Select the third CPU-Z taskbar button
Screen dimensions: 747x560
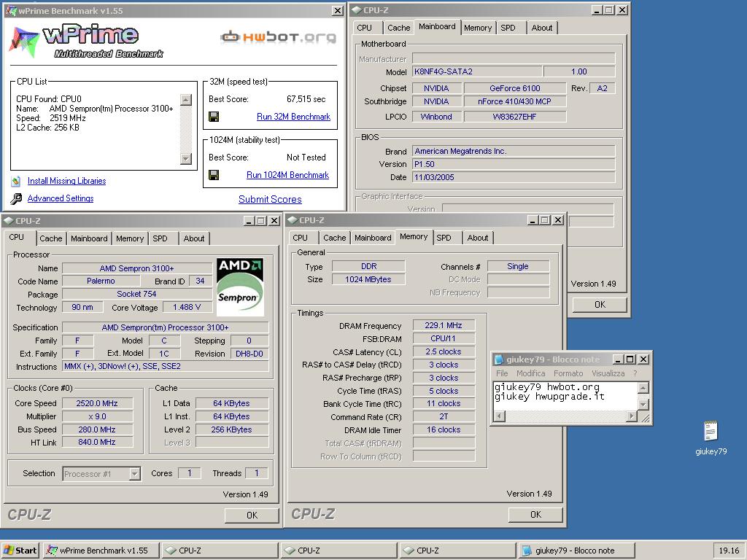tap(457, 551)
